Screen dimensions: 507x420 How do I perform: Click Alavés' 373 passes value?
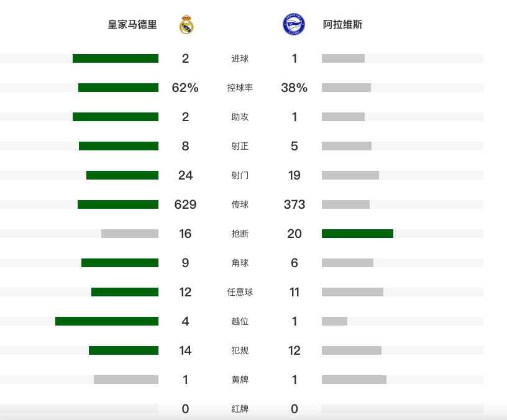click(x=295, y=204)
